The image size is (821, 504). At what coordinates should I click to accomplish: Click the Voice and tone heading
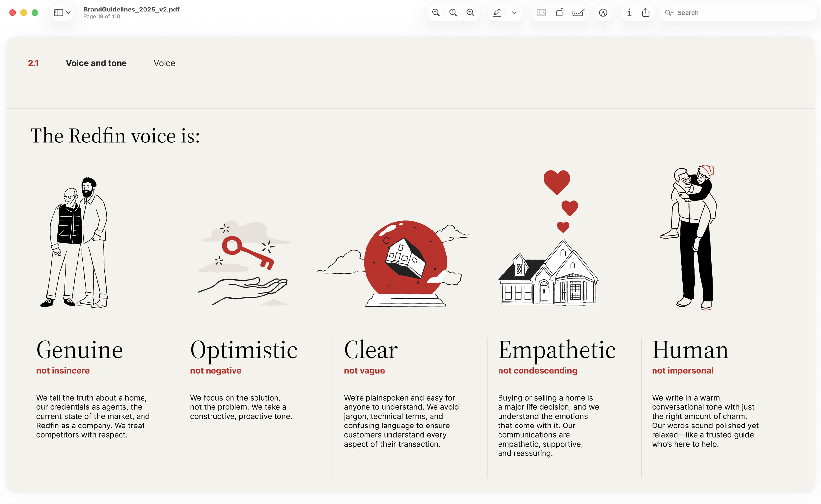coord(96,63)
